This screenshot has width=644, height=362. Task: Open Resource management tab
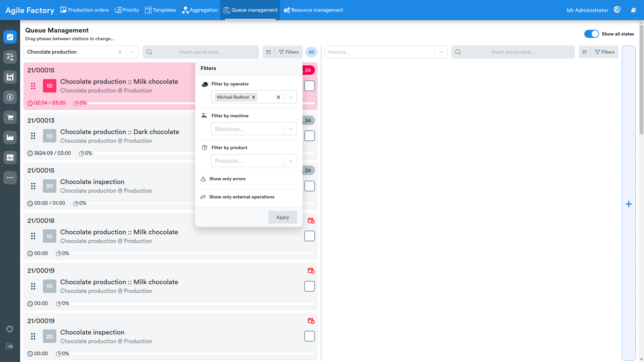[x=313, y=10]
